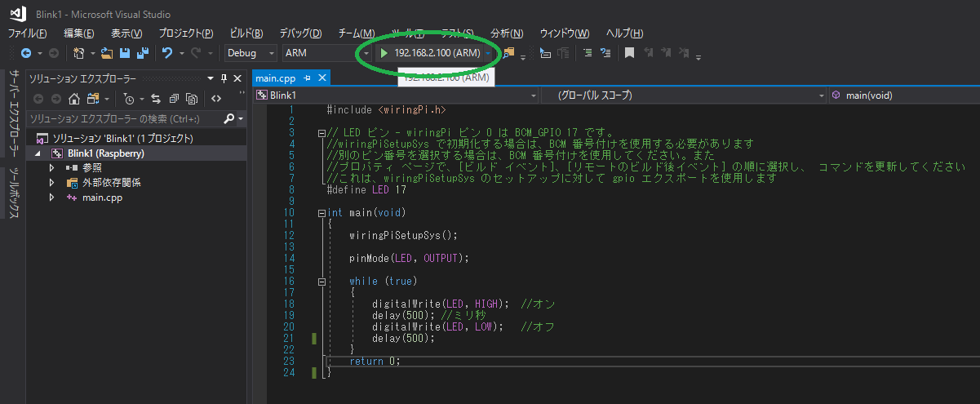Open the debug target dropdown arrow
The height and width of the screenshot is (404, 980).
click(488, 53)
